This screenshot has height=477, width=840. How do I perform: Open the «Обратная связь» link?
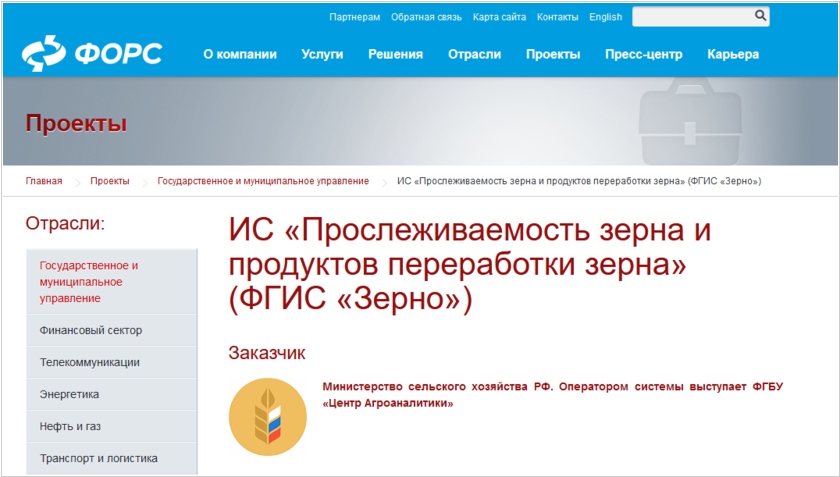[x=426, y=17]
